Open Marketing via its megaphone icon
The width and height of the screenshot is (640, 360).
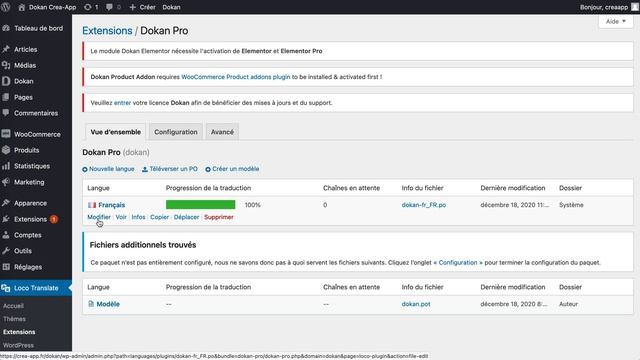[6, 182]
